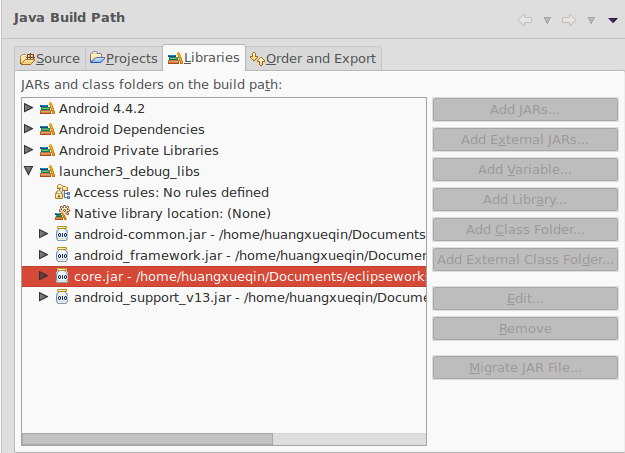Expand the android_framework.jar entry
625x453 pixels.
coord(43,254)
